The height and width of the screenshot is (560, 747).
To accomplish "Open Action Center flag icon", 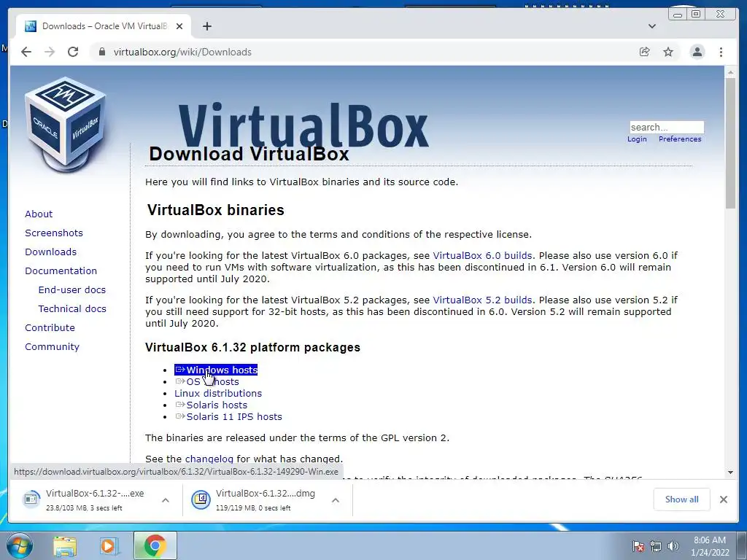I will click(x=638, y=546).
